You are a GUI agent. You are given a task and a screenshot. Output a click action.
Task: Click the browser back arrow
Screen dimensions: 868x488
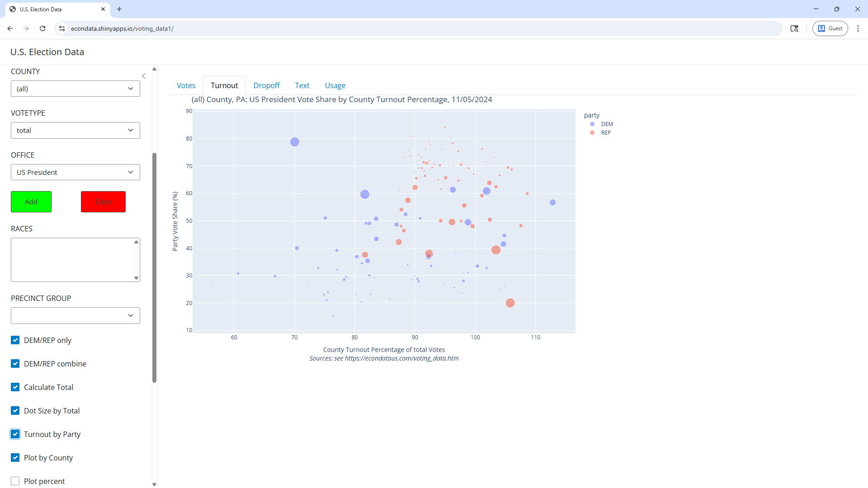click(x=10, y=28)
